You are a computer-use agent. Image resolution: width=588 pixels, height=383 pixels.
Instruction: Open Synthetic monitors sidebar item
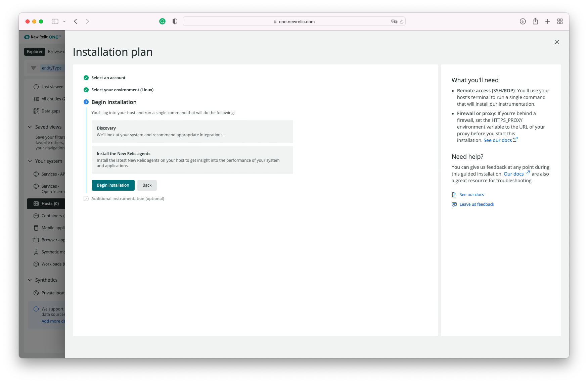(49, 252)
